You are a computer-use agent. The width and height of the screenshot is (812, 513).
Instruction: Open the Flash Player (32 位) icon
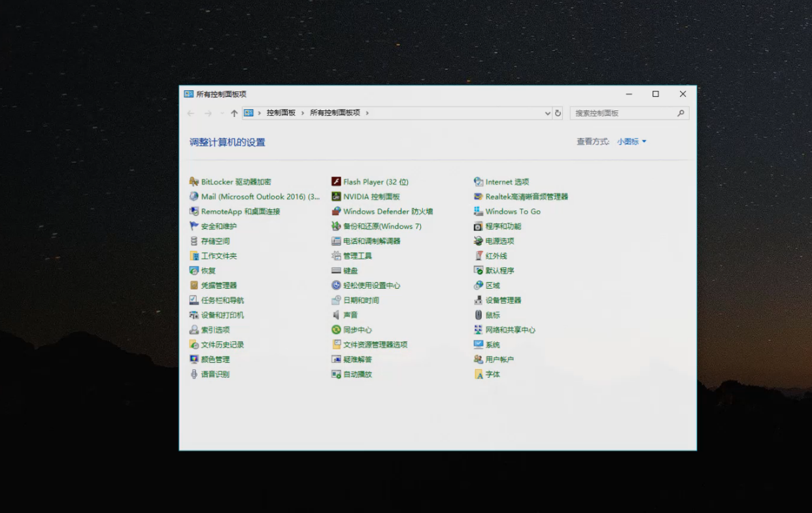[336, 182]
